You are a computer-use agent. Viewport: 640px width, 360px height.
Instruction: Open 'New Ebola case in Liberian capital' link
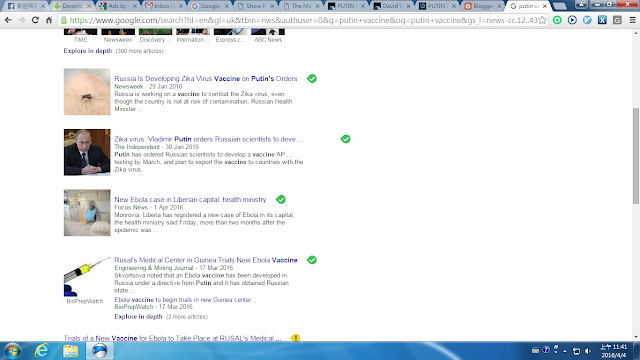(190, 199)
